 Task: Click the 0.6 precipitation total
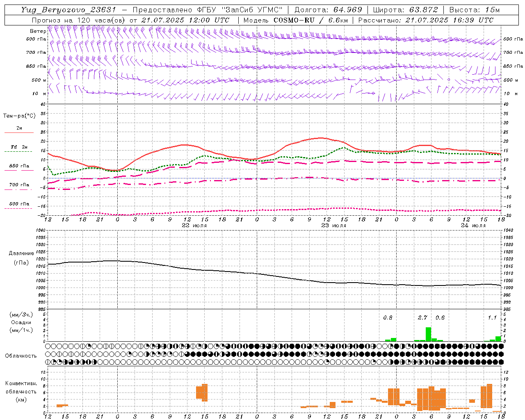coord(440,317)
